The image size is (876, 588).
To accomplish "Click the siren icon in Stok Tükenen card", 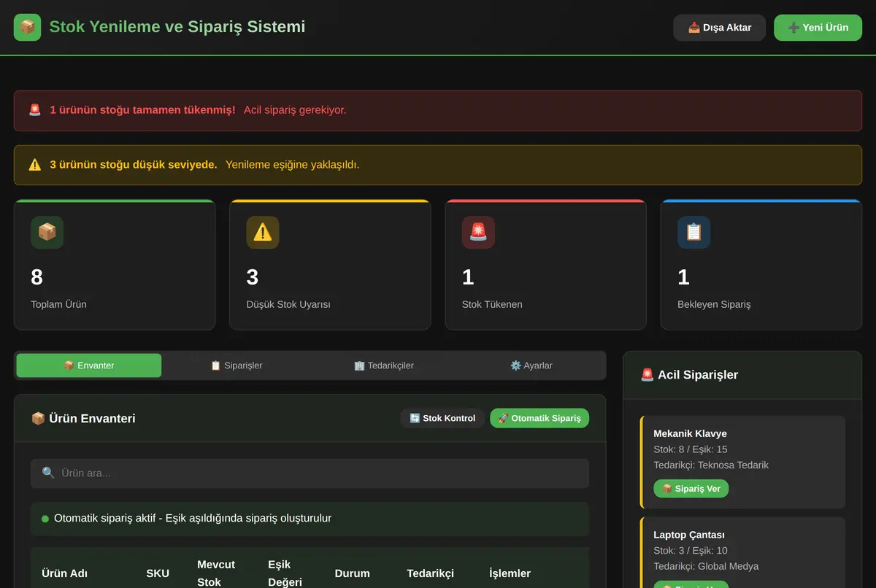I will pos(478,232).
